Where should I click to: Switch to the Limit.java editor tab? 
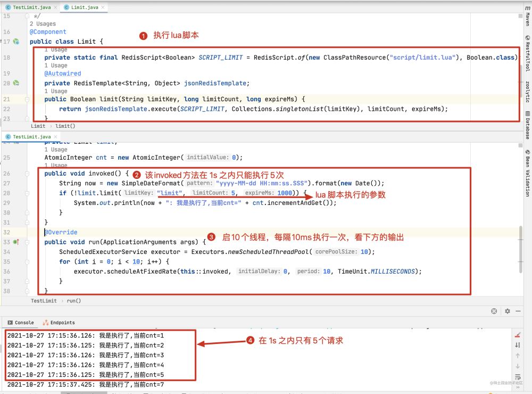click(81, 7)
